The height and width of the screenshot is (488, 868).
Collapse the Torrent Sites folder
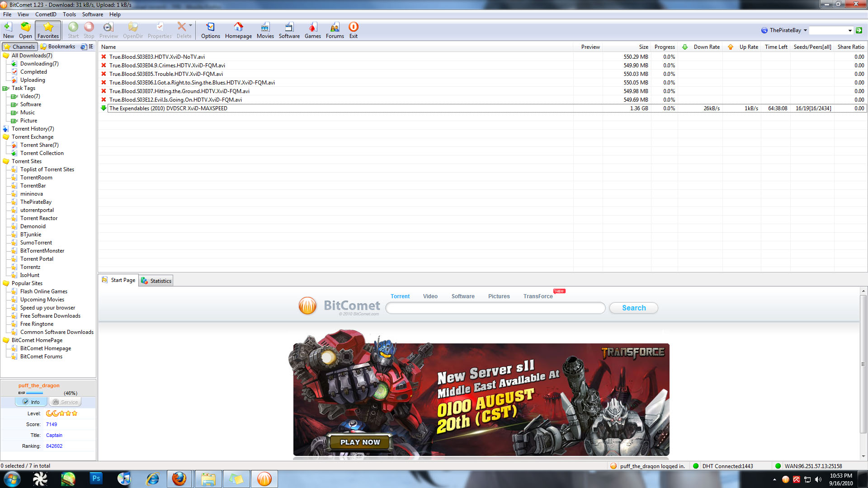[6, 161]
